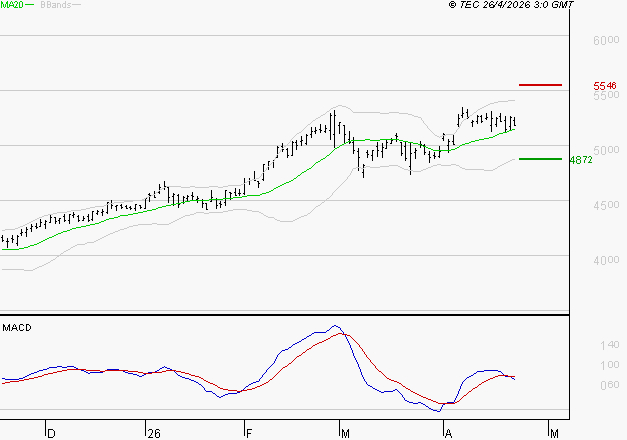Select the 4000 price axis label
Screen dimensions: 627x440
pyautogui.click(x=606, y=260)
